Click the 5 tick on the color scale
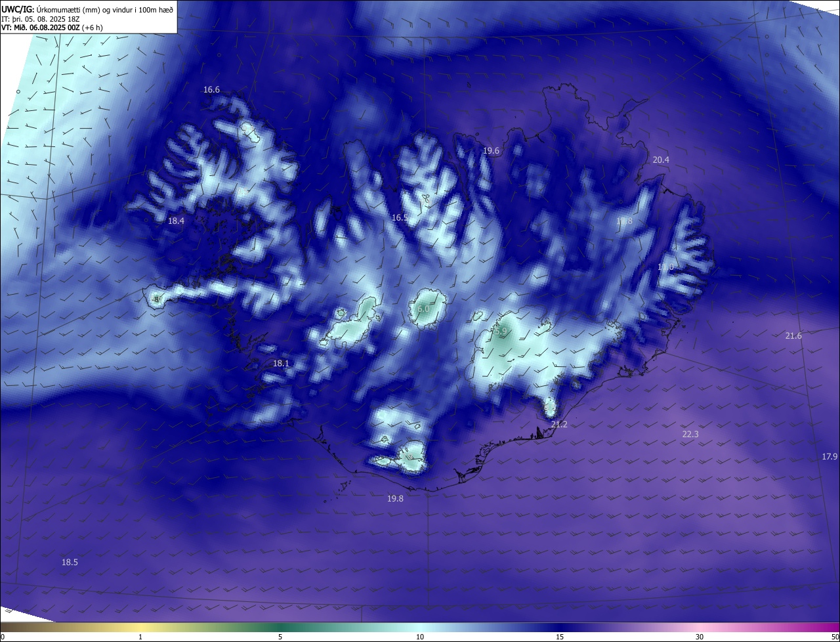Viewport: 840px width, 642px height. point(280,637)
